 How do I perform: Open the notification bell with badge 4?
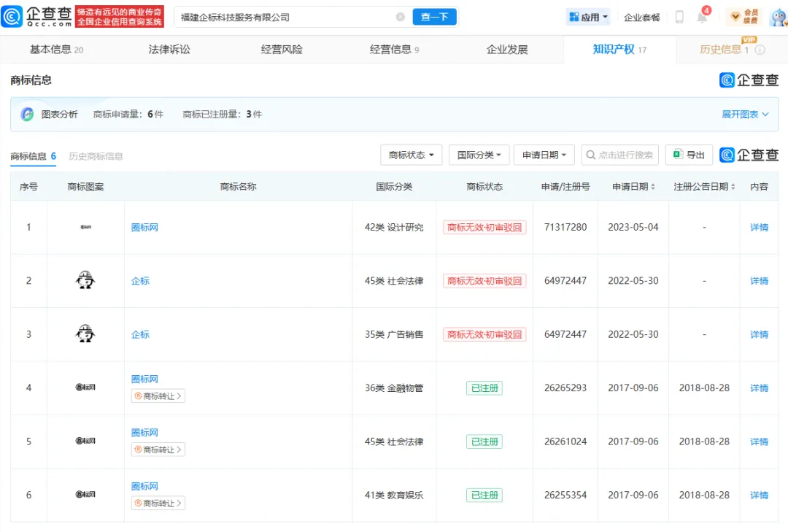coord(703,18)
